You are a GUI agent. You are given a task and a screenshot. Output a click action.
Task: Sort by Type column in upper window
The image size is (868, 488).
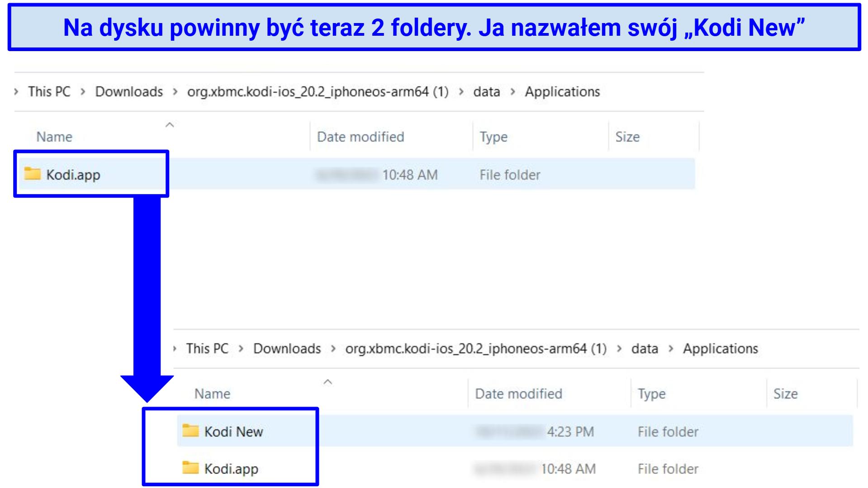tap(493, 137)
